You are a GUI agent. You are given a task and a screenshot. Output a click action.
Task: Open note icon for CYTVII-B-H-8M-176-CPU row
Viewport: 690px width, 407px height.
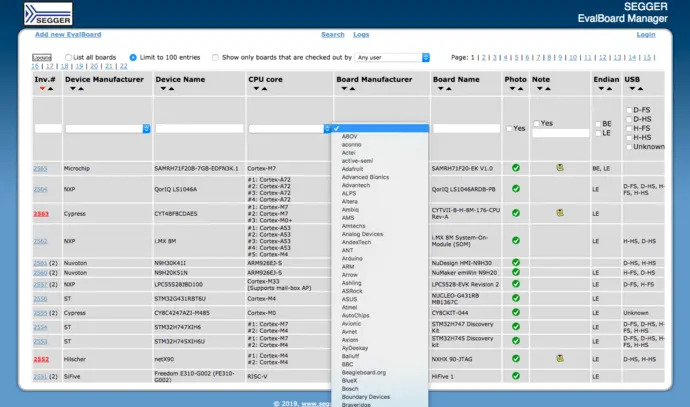click(x=560, y=213)
